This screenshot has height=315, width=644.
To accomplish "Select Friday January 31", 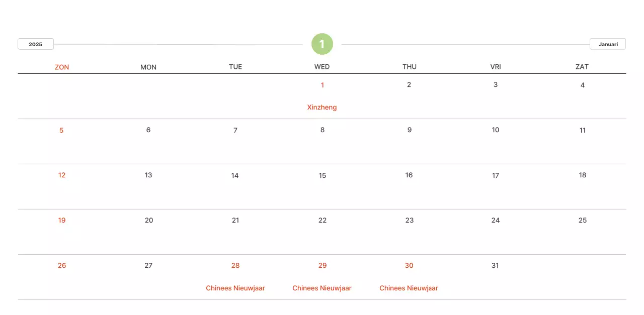I will 495,265.
